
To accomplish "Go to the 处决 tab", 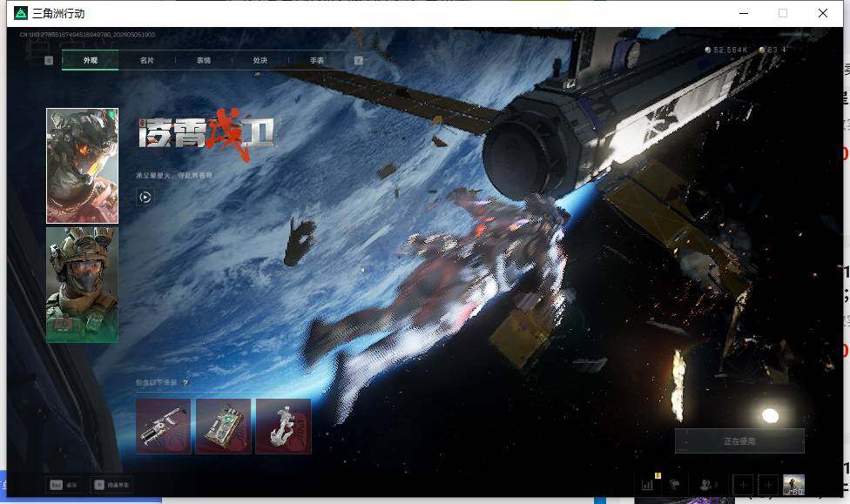I will (x=260, y=60).
